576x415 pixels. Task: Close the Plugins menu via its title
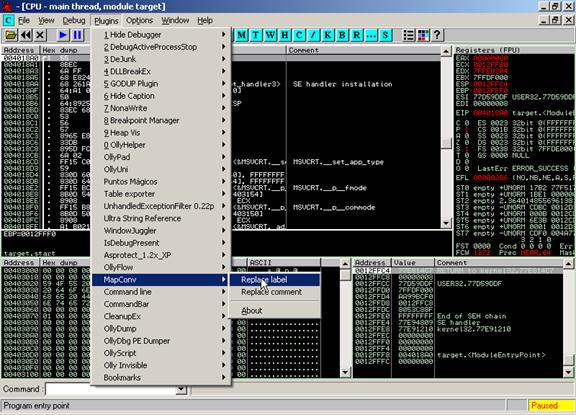point(106,21)
